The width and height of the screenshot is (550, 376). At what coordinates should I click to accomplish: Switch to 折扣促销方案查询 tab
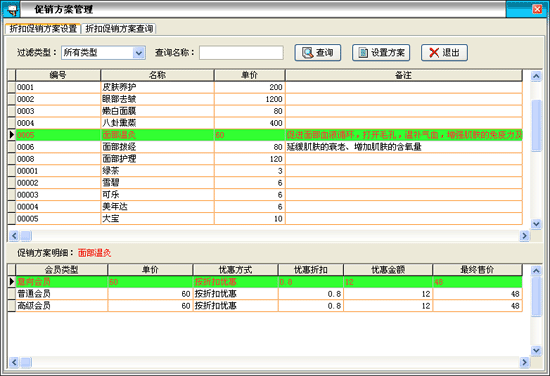pyautogui.click(x=119, y=29)
